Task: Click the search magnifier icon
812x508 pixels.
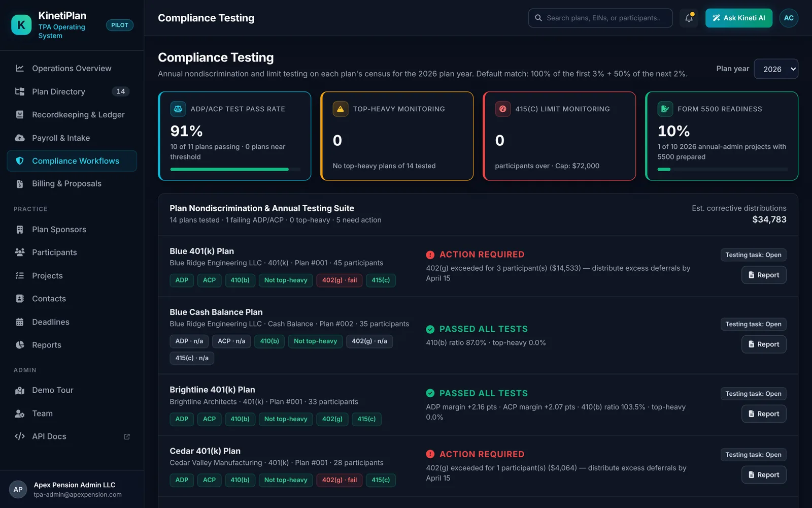Action: coord(538,18)
